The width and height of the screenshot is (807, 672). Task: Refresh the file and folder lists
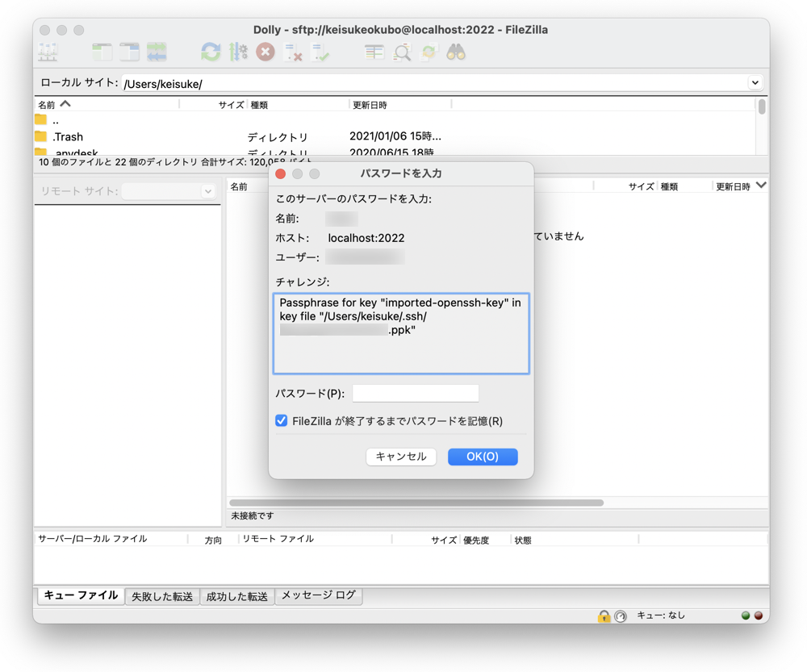(211, 52)
